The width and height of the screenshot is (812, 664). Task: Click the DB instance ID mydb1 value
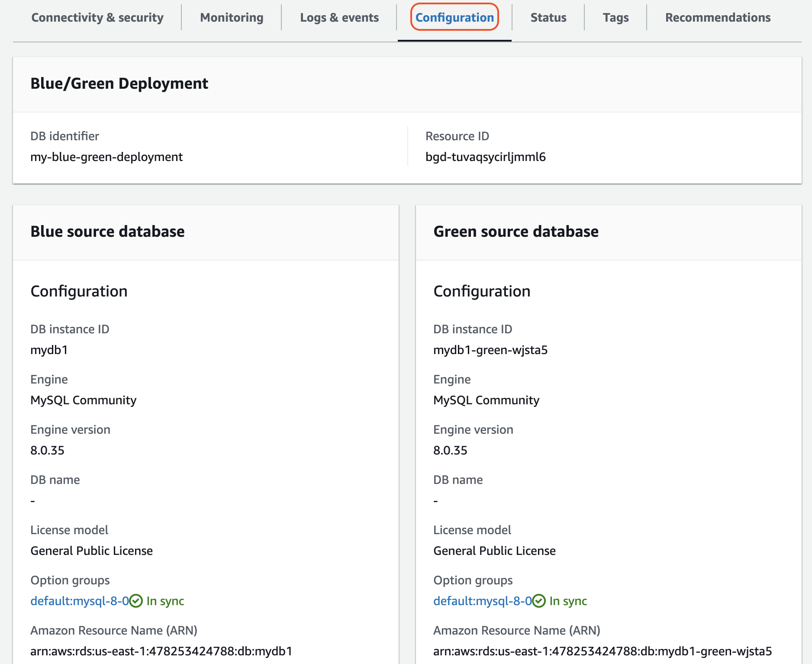[x=49, y=350]
